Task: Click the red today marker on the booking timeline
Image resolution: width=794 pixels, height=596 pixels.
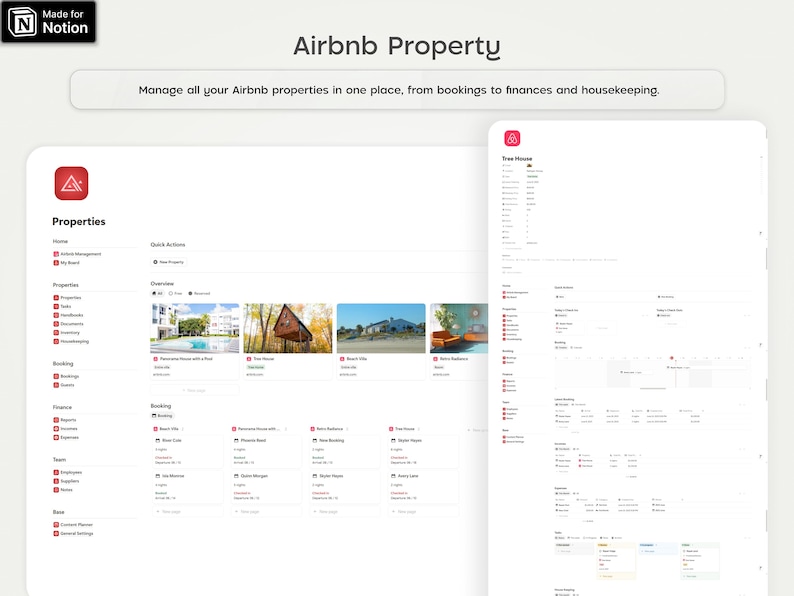Action: coord(672,358)
